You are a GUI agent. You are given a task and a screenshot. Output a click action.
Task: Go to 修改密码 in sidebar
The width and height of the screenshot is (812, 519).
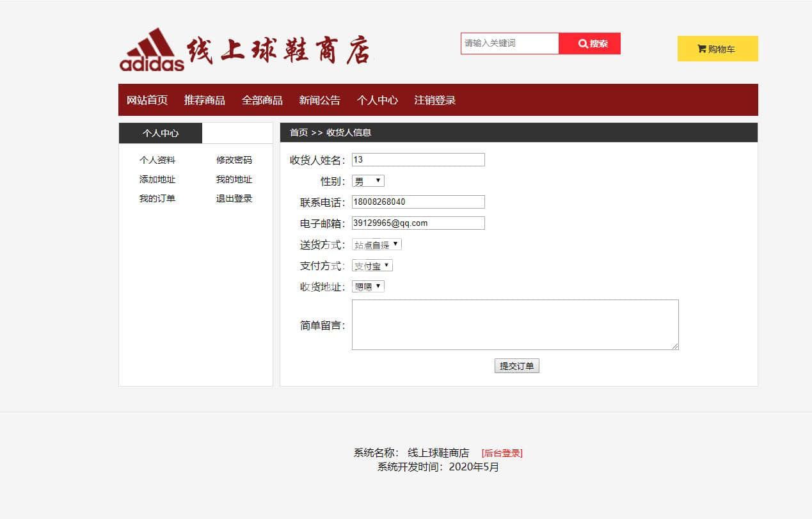point(234,160)
